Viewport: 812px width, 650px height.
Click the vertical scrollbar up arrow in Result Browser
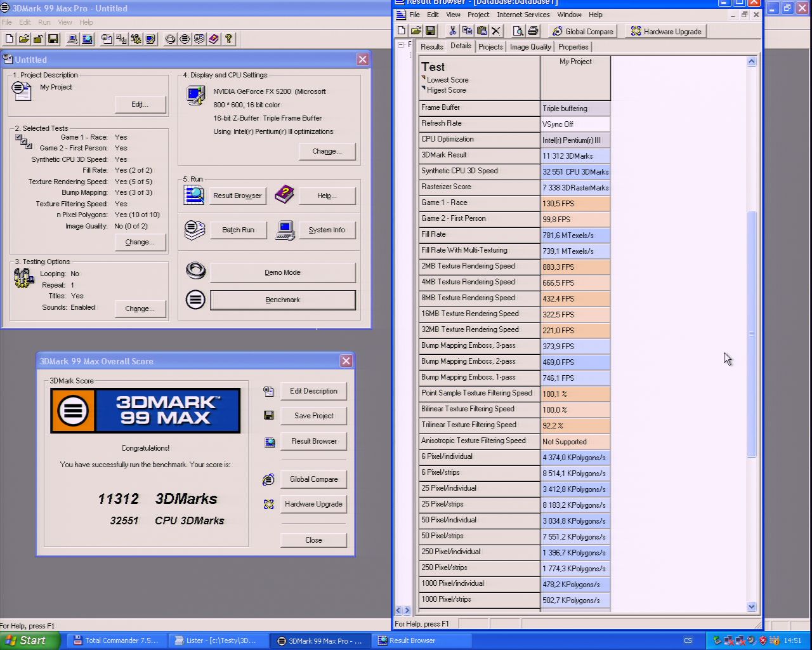click(752, 62)
